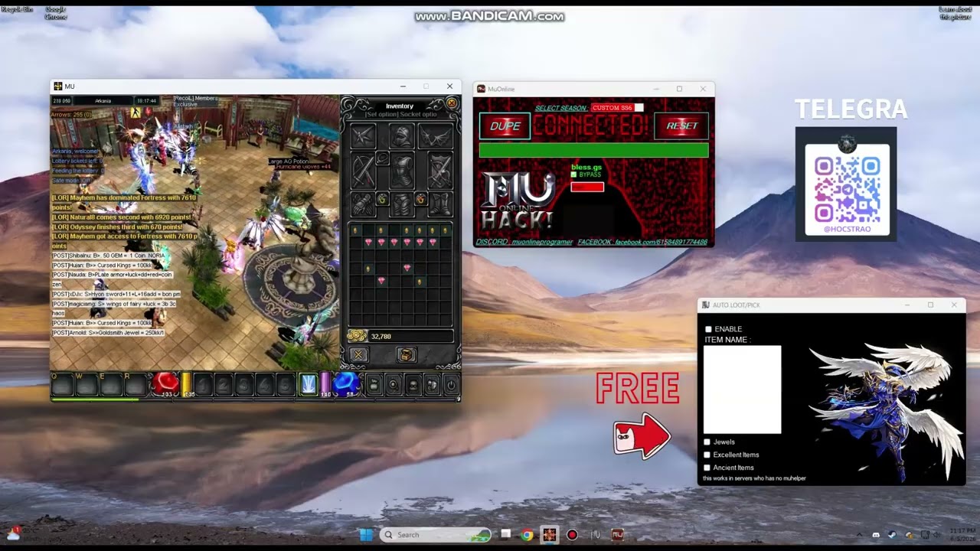Image resolution: width=980 pixels, height=551 pixels.
Task: Click the Steam system tray icon
Action: 892,535
